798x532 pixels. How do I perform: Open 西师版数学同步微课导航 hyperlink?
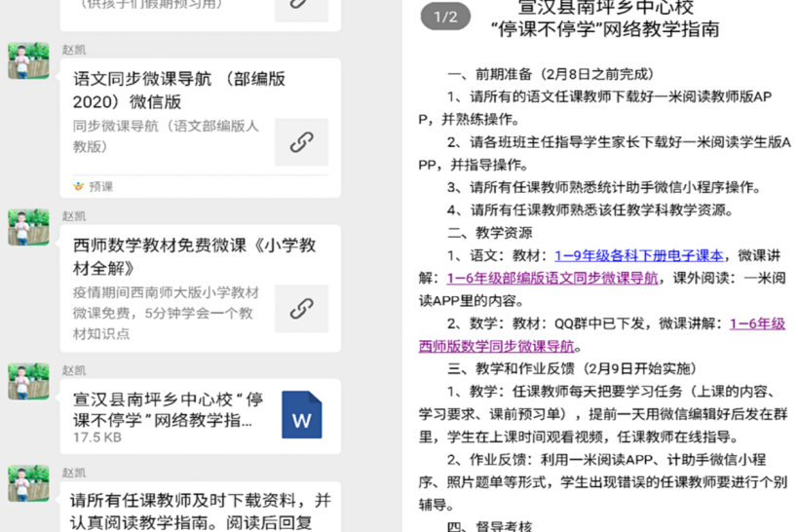click(496, 346)
